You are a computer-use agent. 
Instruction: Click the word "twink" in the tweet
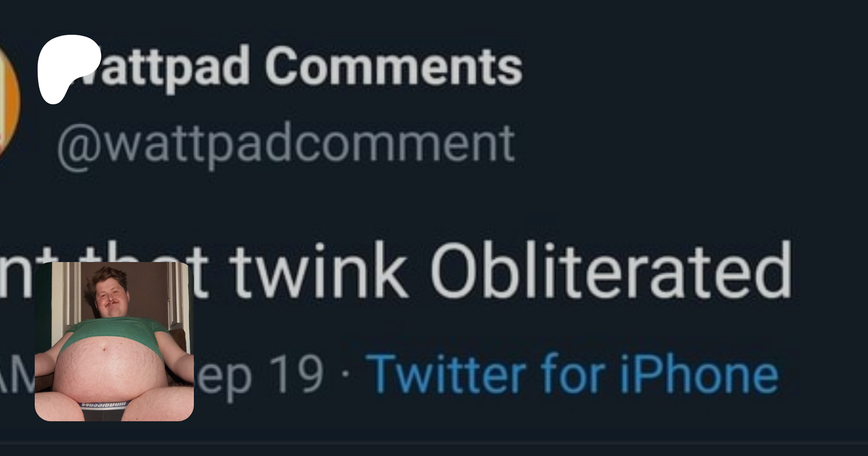(318, 271)
